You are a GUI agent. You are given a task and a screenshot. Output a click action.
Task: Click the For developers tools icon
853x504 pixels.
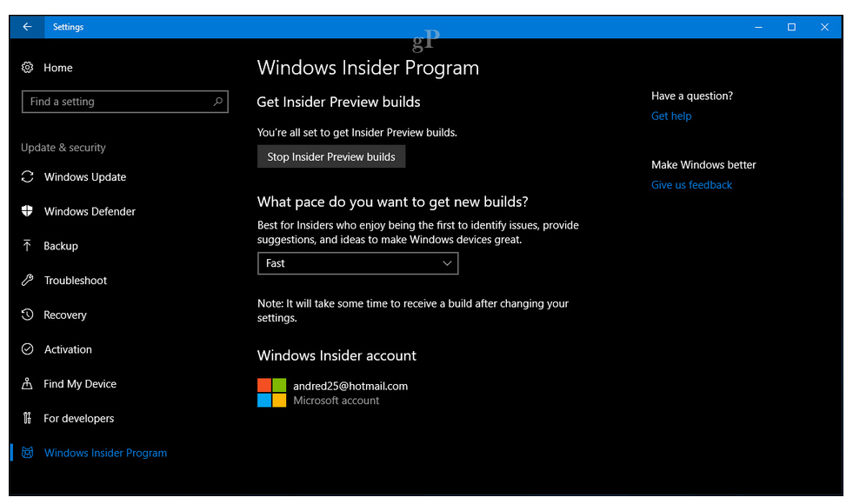pos(27,418)
